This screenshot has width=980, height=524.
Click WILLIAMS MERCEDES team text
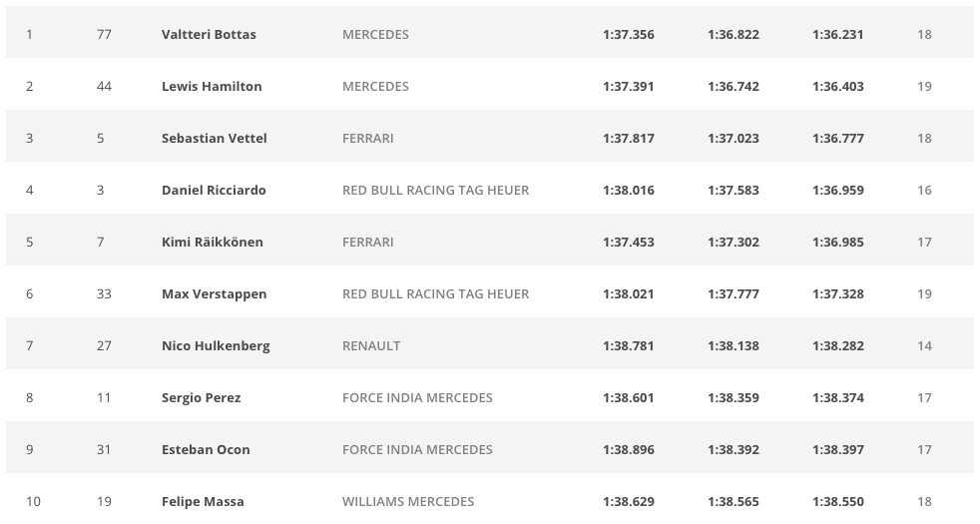[408, 501]
